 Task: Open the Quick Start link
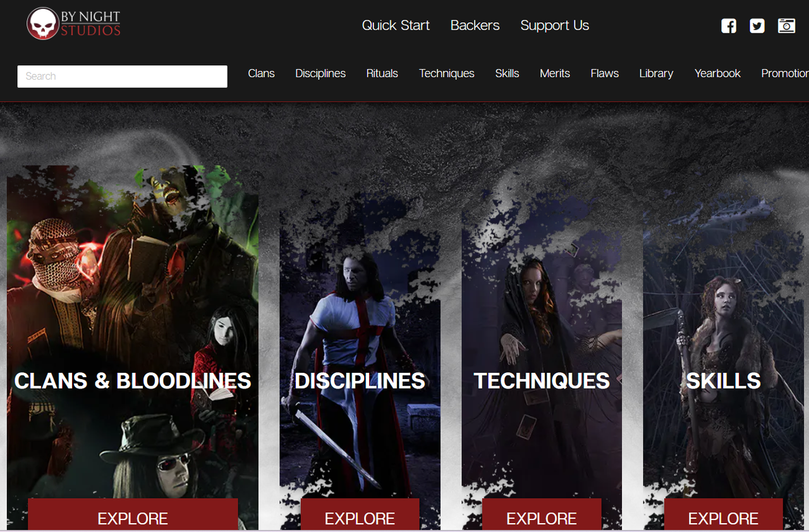pyautogui.click(x=396, y=26)
